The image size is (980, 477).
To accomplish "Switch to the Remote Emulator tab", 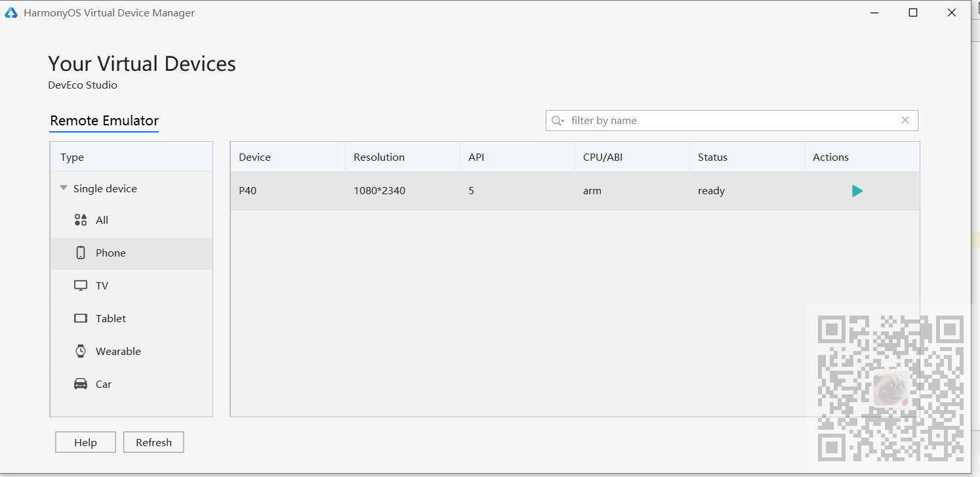I will [x=104, y=121].
